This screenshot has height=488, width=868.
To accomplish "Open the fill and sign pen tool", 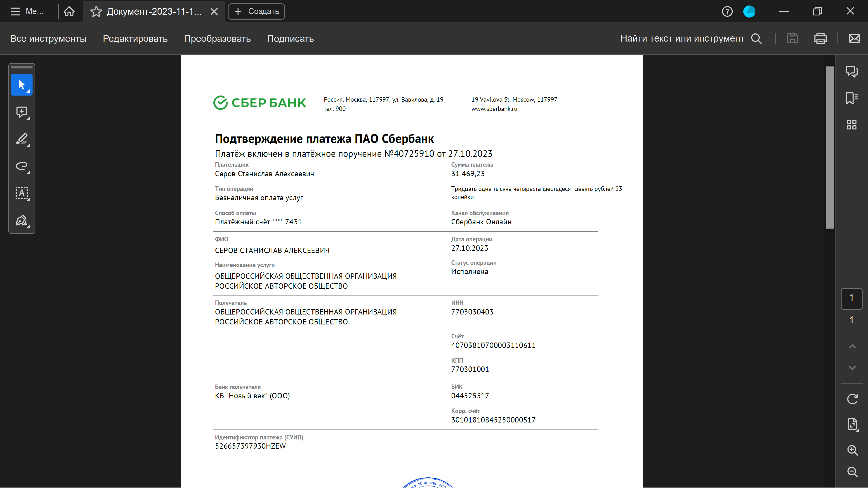I will pos(21,220).
